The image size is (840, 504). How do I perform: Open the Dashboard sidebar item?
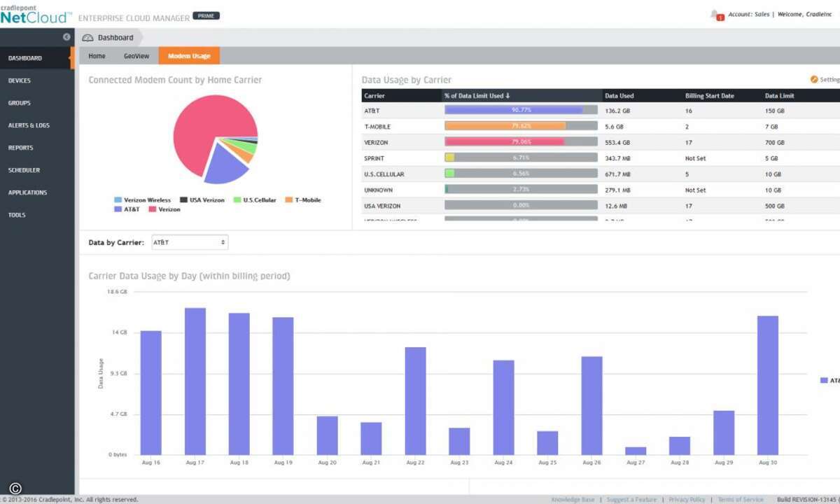[37, 58]
